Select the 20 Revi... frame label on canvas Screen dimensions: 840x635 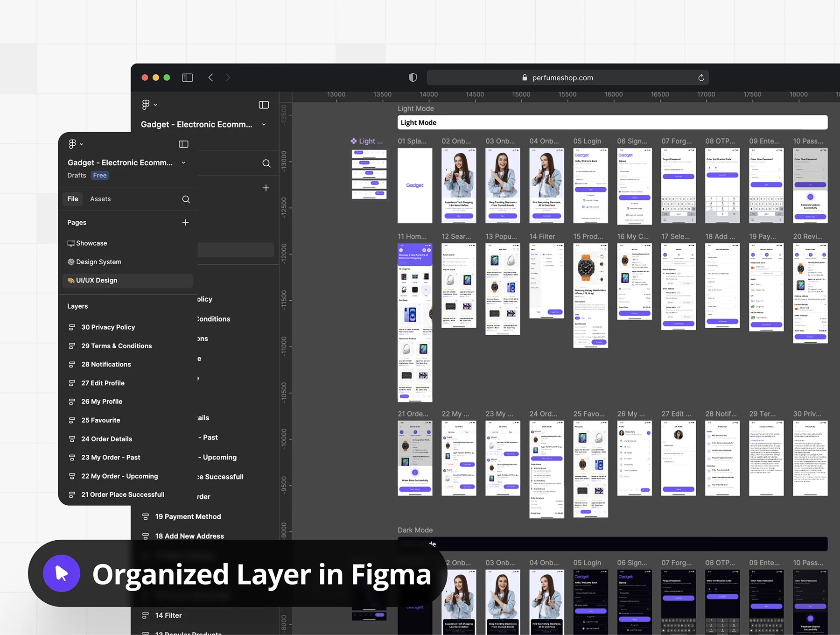click(x=808, y=236)
